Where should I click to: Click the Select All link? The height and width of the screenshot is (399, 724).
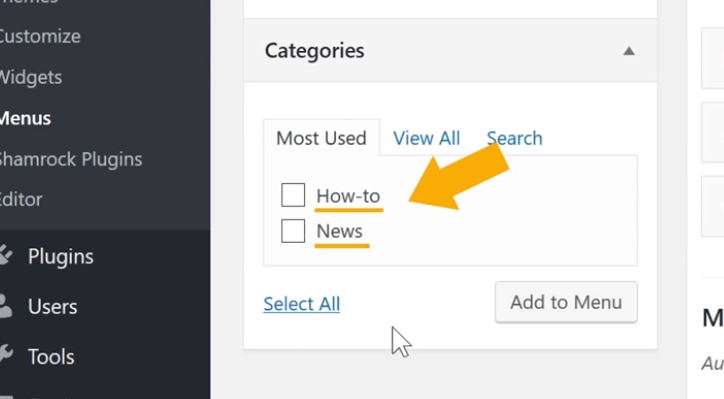(302, 304)
